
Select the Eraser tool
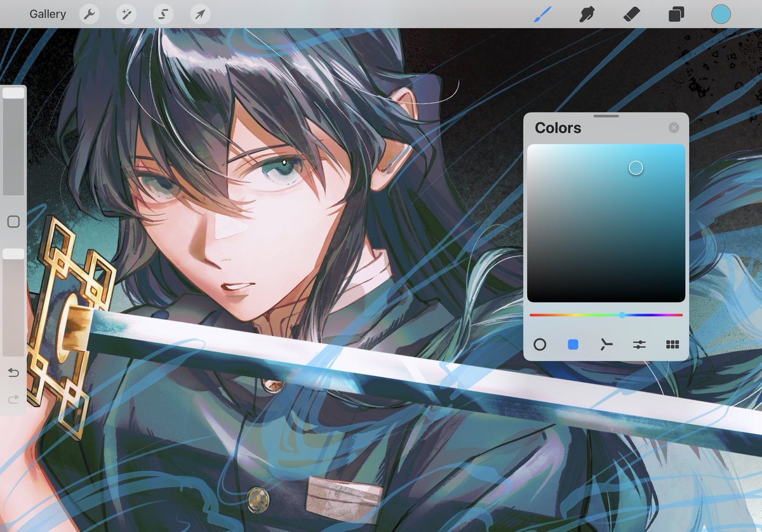tap(632, 14)
